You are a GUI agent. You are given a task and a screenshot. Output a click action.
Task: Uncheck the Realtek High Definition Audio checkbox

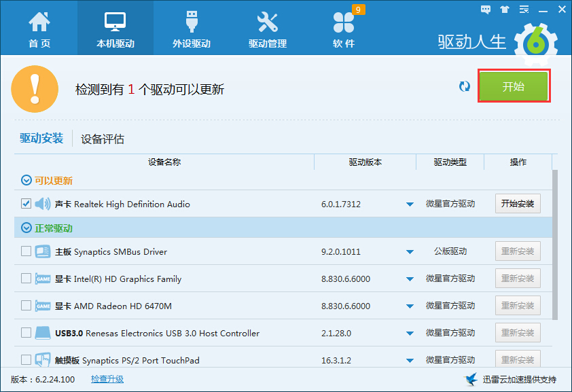[26, 203]
